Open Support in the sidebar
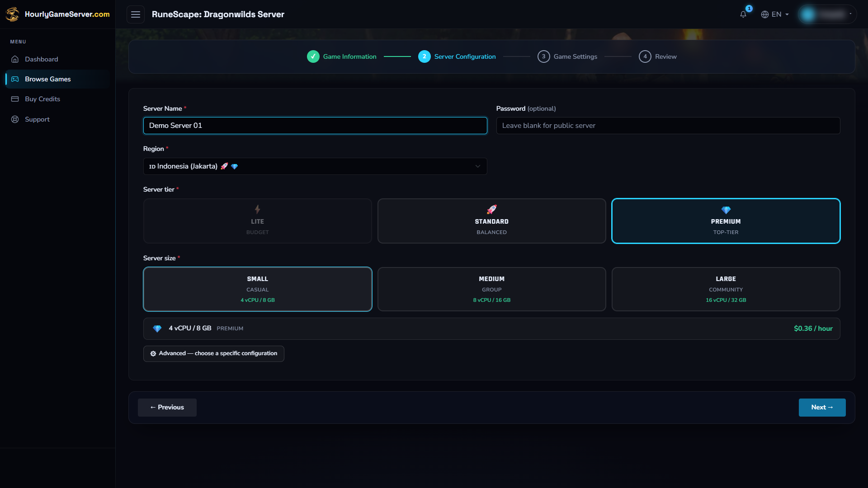Image resolution: width=868 pixels, height=488 pixels. coord(57,119)
